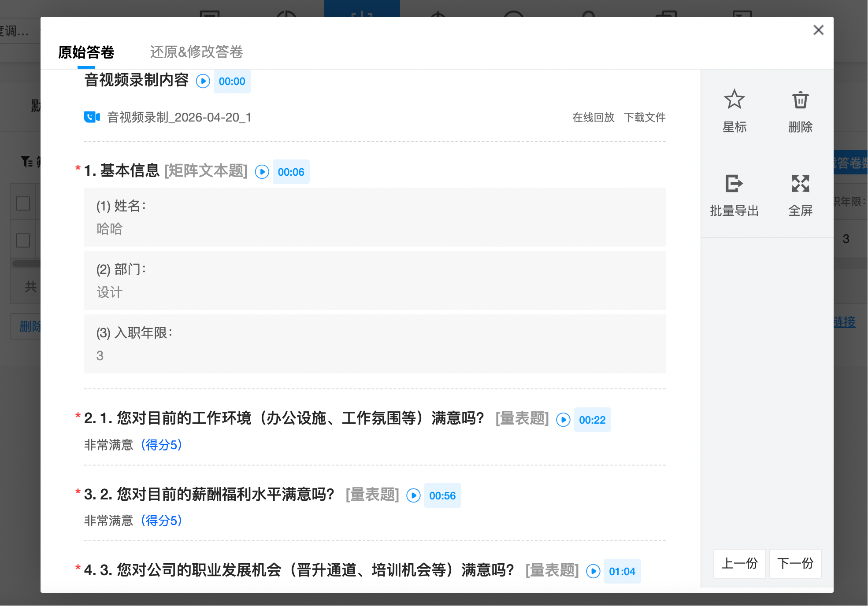Play audio for question 基本信息
Image resolution: width=868 pixels, height=606 pixels.
(261, 172)
